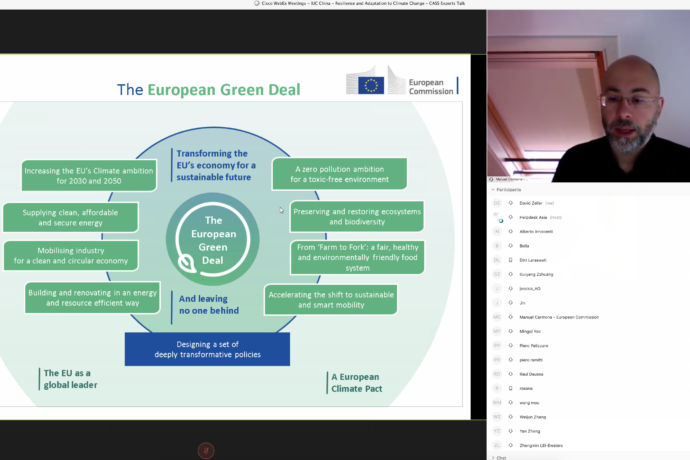Click the European Commission logo on slide
The width and height of the screenshot is (690, 460).
(402, 81)
